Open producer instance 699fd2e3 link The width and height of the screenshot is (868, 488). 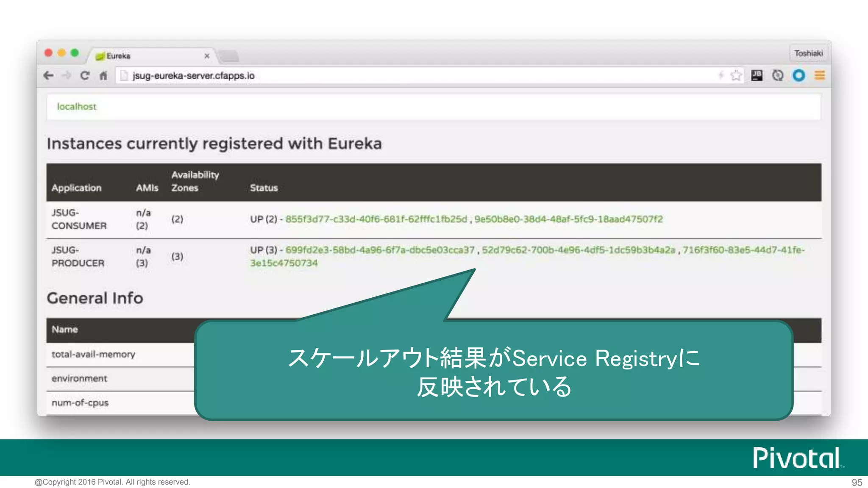[380, 250]
